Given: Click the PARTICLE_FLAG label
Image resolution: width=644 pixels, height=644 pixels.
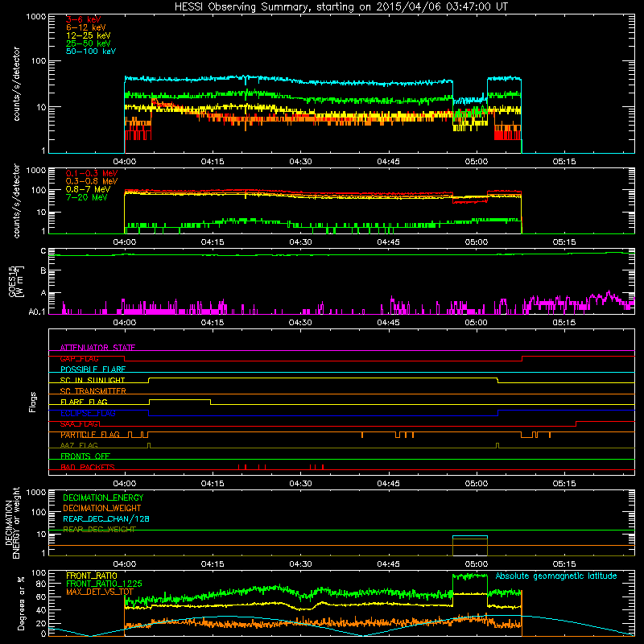Looking at the screenshot, I should point(90,435).
